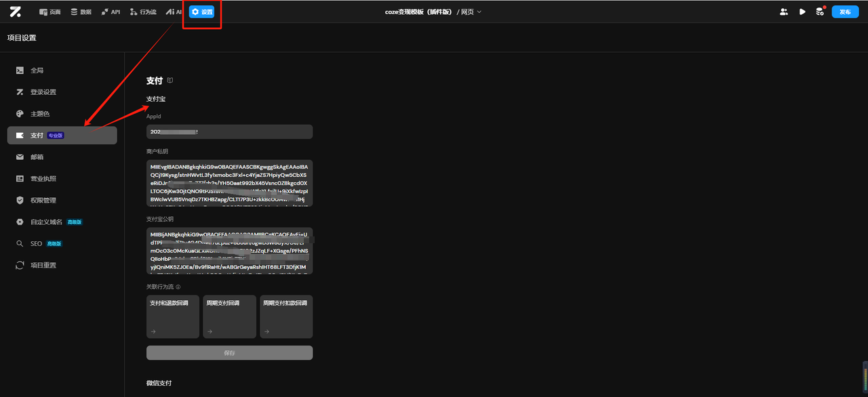Click the arrow in 周期支付回调 card
868x397 pixels.
coord(210,332)
